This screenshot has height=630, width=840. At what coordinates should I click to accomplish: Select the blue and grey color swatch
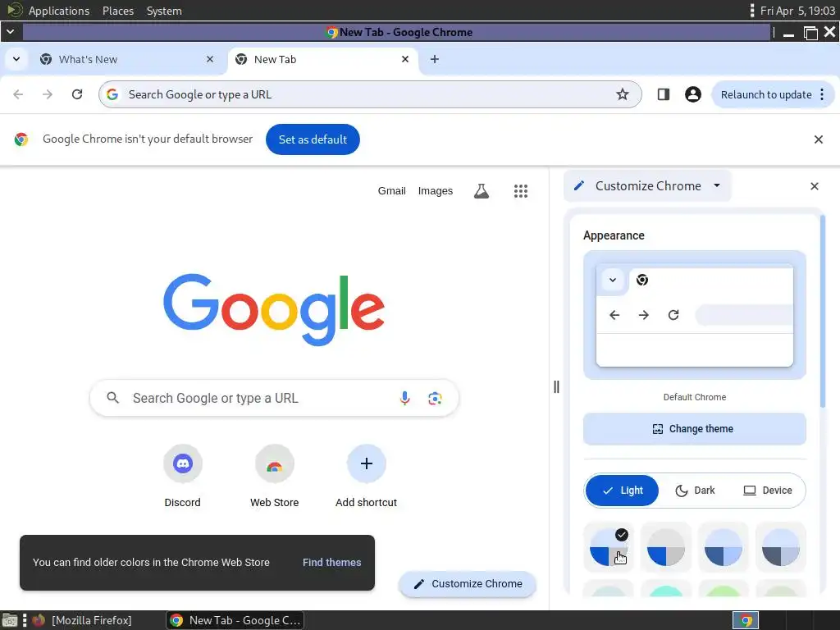[666, 547]
